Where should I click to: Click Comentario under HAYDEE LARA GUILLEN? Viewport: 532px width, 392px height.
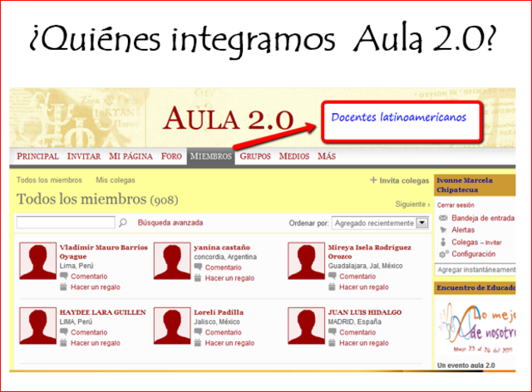pyautogui.click(x=89, y=332)
